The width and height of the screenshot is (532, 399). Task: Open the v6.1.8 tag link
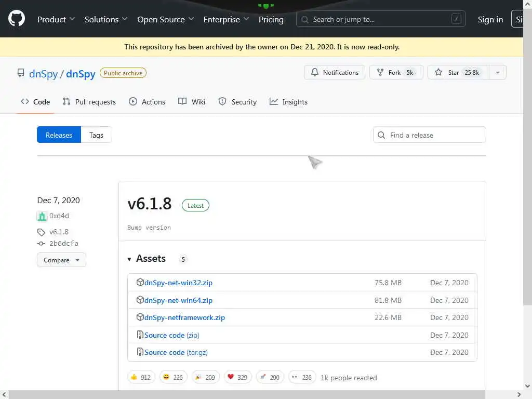coord(59,232)
